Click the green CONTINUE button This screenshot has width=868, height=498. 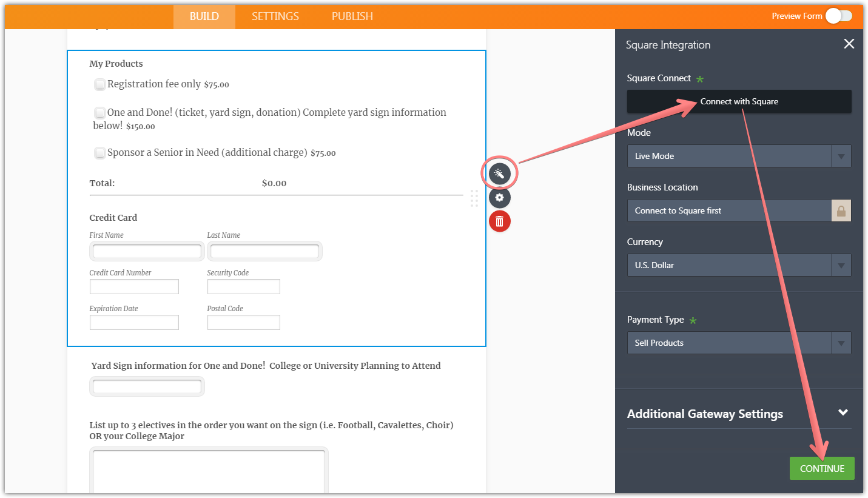(822, 468)
